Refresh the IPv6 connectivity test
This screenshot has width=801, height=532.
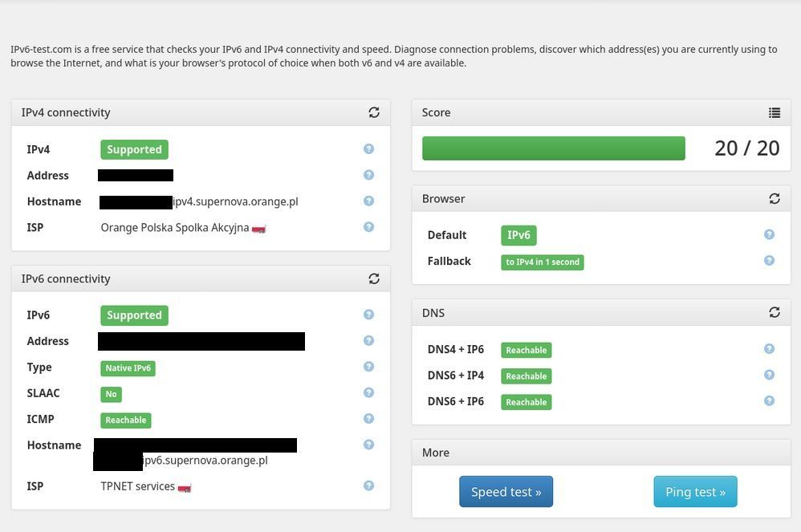point(374,278)
